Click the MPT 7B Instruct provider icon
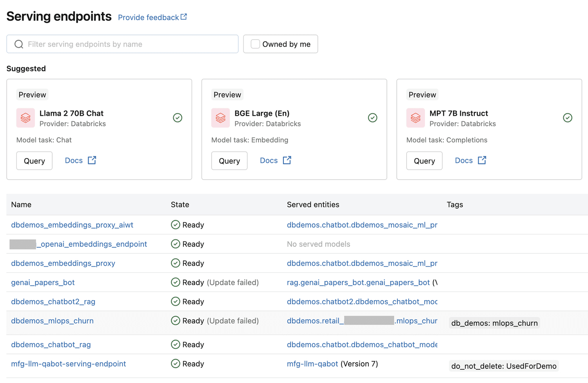This screenshot has width=588, height=383. coord(416,118)
